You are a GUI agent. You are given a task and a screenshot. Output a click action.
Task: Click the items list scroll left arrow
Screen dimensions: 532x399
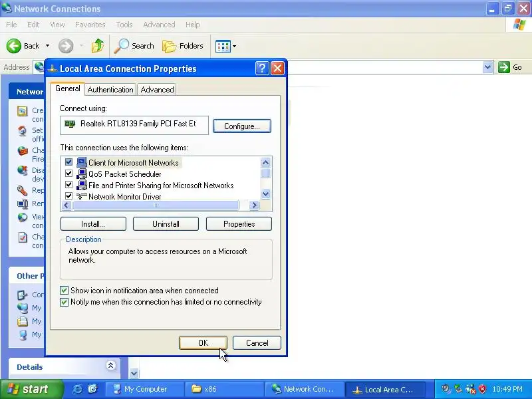click(x=66, y=205)
